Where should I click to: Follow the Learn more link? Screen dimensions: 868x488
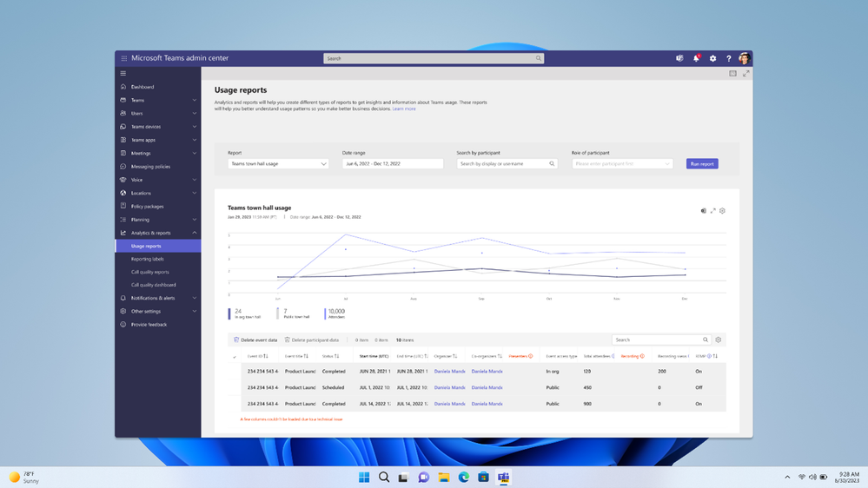tap(403, 109)
